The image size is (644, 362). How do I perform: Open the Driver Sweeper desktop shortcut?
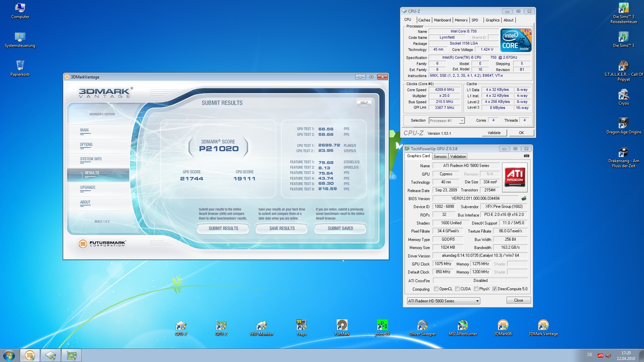tap(423, 328)
